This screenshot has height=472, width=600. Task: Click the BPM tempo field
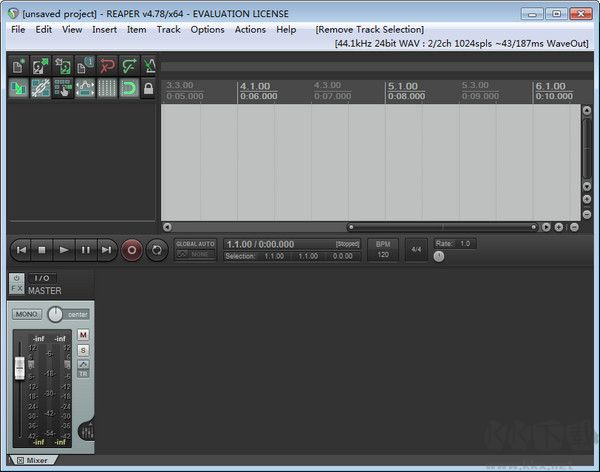coord(382,249)
